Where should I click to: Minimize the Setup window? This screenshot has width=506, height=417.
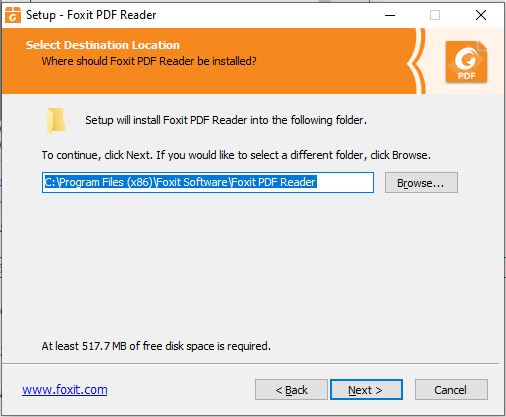click(x=390, y=15)
